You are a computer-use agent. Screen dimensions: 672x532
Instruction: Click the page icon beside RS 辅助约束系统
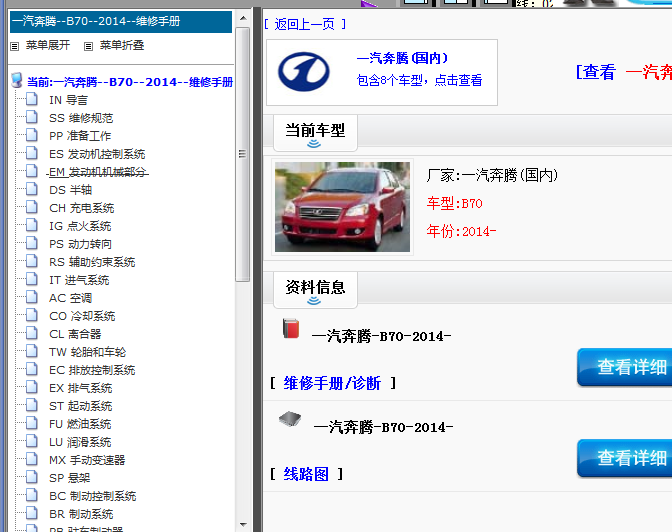[32, 261]
